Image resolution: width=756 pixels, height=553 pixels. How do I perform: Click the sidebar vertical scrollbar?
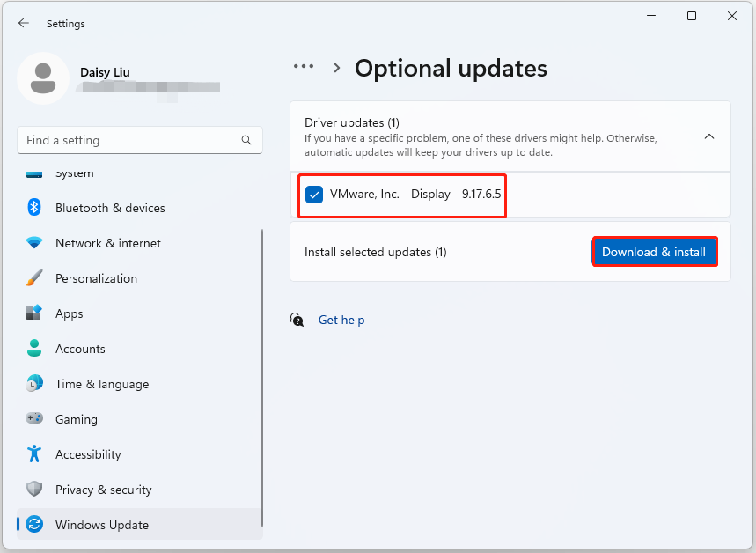tap(262, 378)
